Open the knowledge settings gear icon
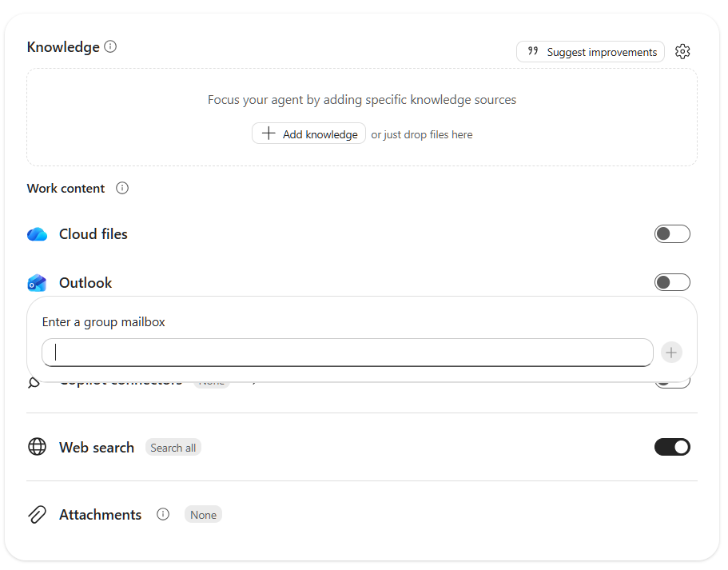 682,52
